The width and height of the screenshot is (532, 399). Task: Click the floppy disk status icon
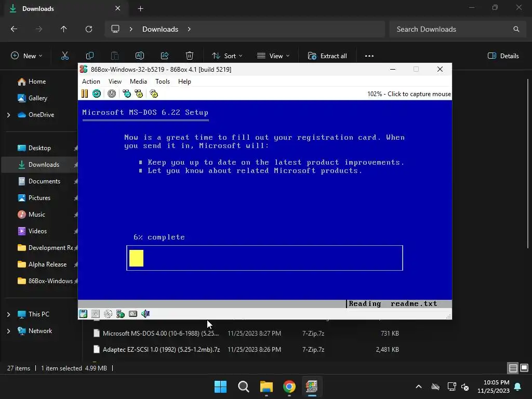(x=83, y=314)
